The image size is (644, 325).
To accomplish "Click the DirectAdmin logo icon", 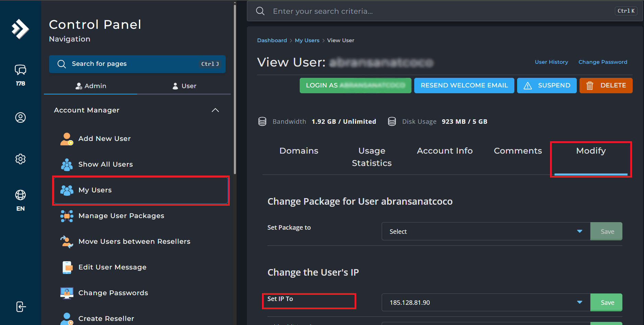I will [x=20, y=29].
